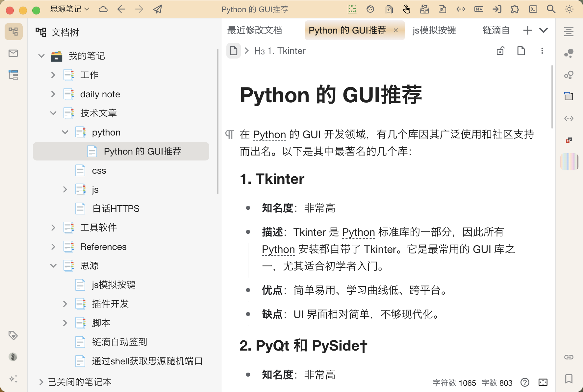The image size is (583, 392).
Task: Expand 已关闭的笔记本 section
Action: click(41, 382)
